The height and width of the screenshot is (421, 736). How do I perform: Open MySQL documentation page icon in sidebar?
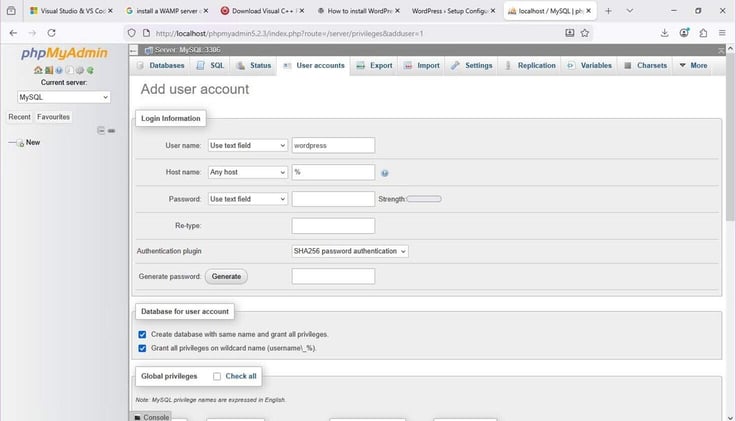pyautogui.click(x=69, y=70)
